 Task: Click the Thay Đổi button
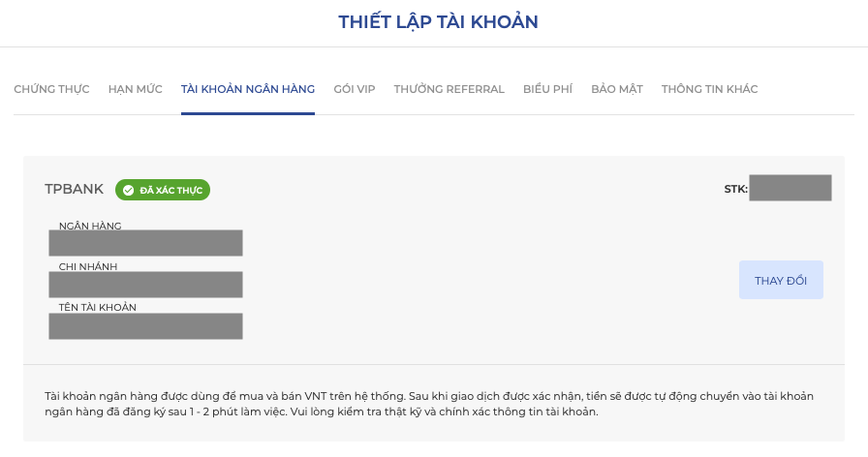[x=781, y=280]
